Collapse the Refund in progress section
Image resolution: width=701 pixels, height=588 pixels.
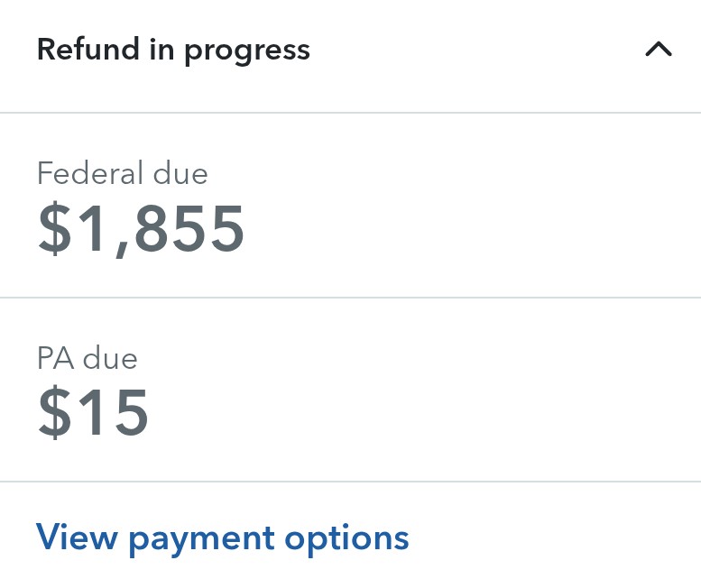point(659,50)
